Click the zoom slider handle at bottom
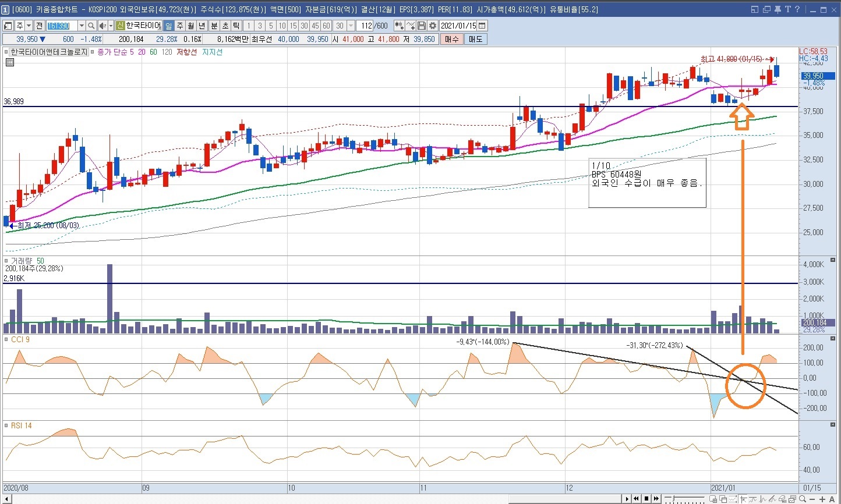Screen dimensions: 841x504 pos(673,499)
